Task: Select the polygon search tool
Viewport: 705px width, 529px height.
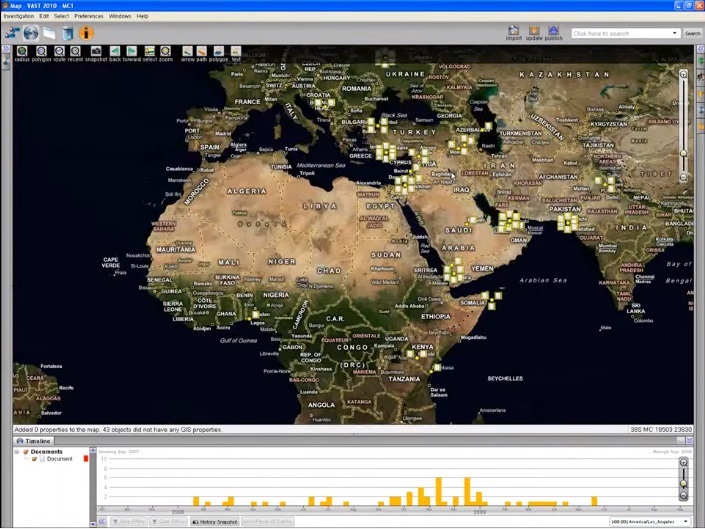Action: click(x=41, y=51)
